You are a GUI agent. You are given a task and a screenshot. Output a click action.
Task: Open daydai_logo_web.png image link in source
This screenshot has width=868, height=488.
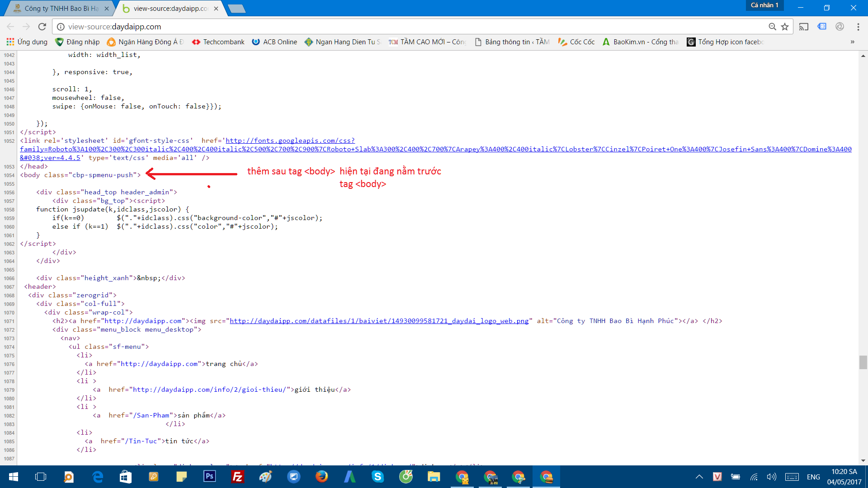coord(379,321)
